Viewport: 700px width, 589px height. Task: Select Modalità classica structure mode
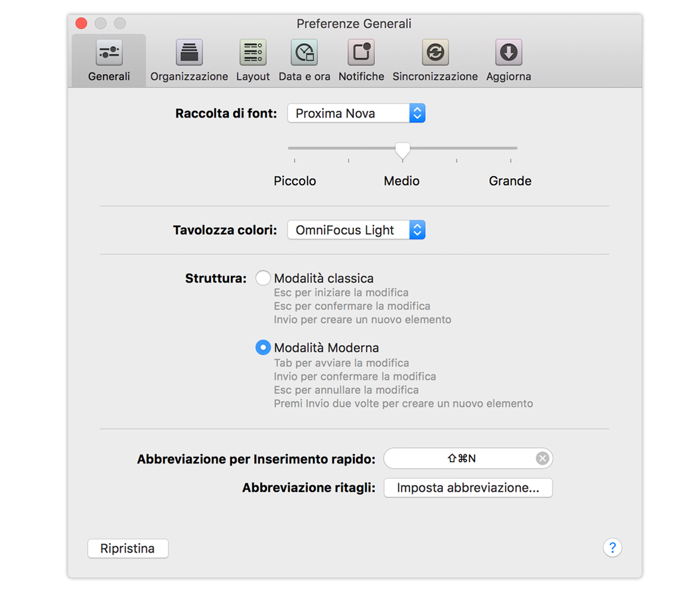click(x=263, y=278)
